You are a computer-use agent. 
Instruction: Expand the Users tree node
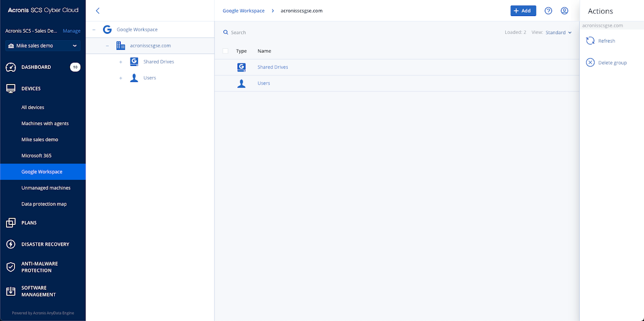pos(121,78)
